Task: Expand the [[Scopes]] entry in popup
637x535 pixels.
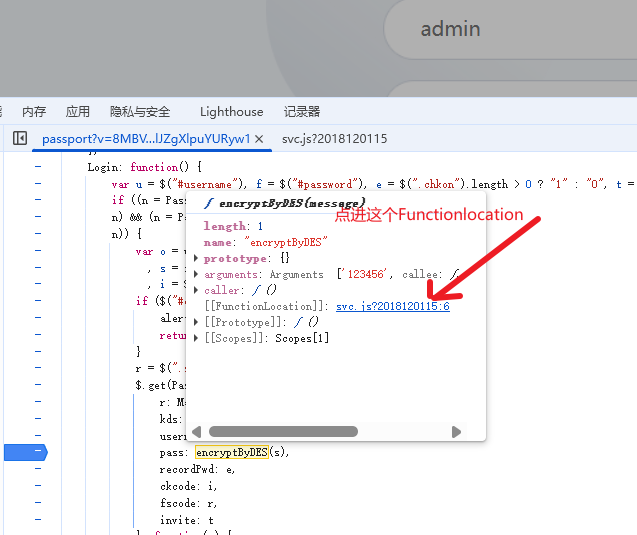Action: pyautogui.click(x=196, y=338)
